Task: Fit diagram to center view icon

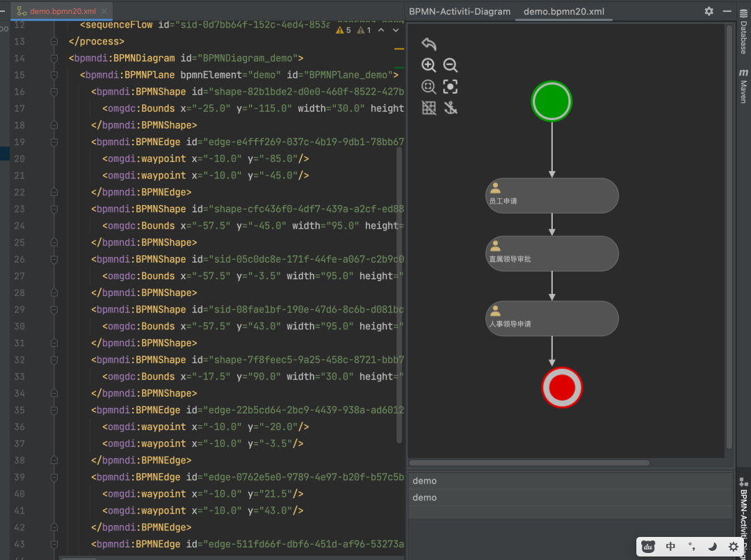Action: [450, 87]
